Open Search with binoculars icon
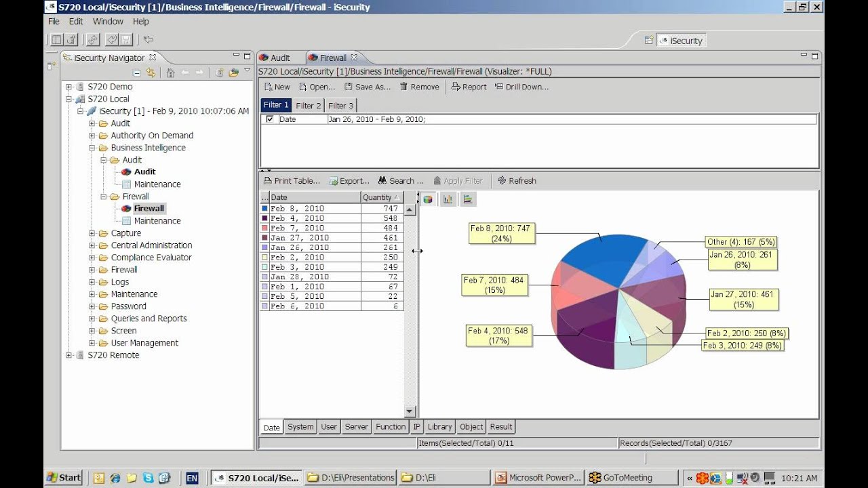The width and height of the screenshot is (868, 488). click(401, 181)
